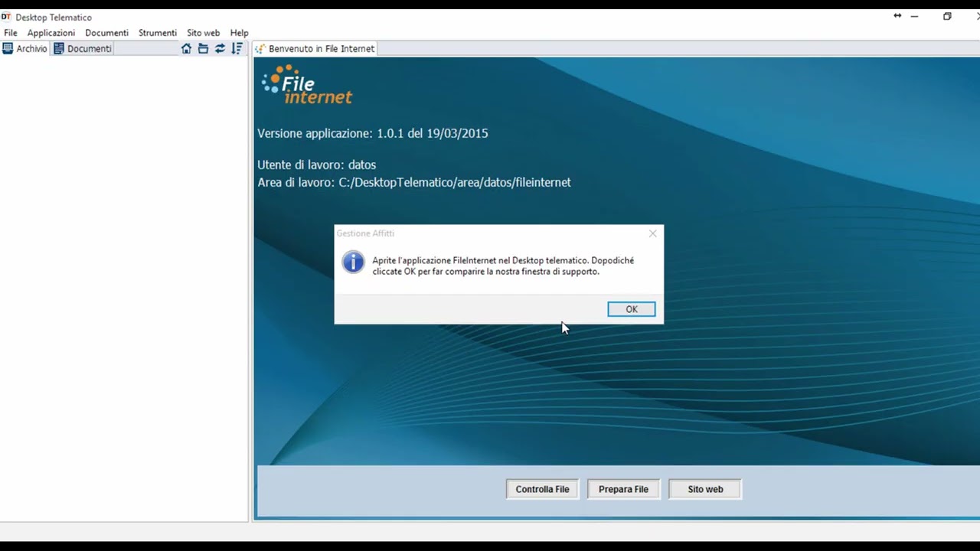Open the Applicazioni menu
980x551 pixels.
click(x=51, y=33)
